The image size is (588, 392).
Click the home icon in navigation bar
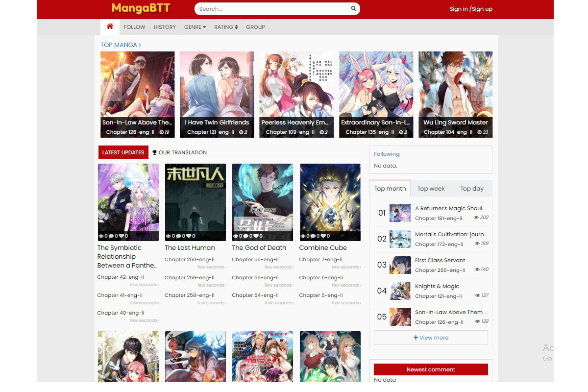pyautogui.click(x=110, y=26)
